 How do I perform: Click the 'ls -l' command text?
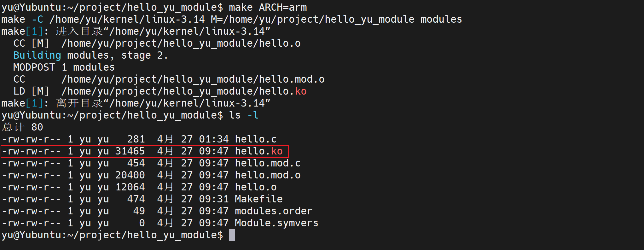tap(244, 115)
